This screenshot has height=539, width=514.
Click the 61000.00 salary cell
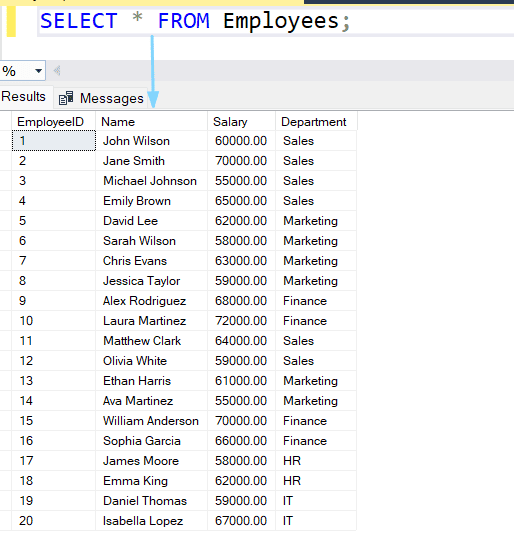pos(242,381)
